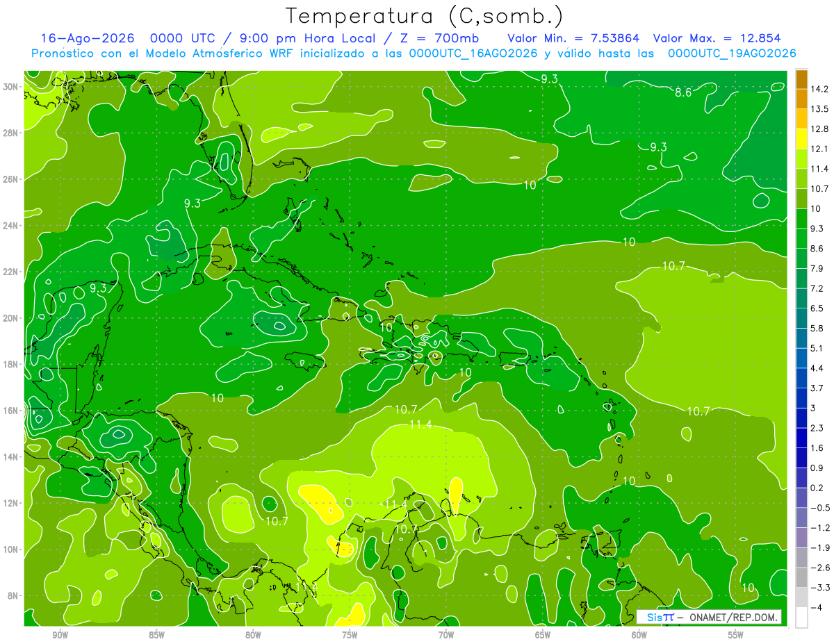The height and width of the screenshot is (644, 834).
Task: Click the 7.9 color bar label
Action: (x=817, y=268)
